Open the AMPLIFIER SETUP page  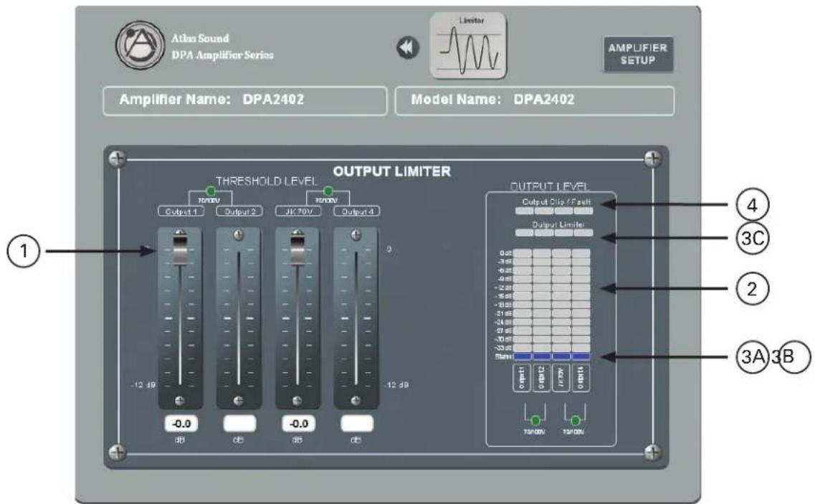click(638, 54)
